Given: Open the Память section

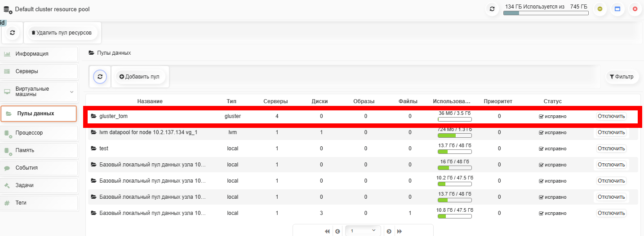Looking at the screenshot, I should 39,150.
